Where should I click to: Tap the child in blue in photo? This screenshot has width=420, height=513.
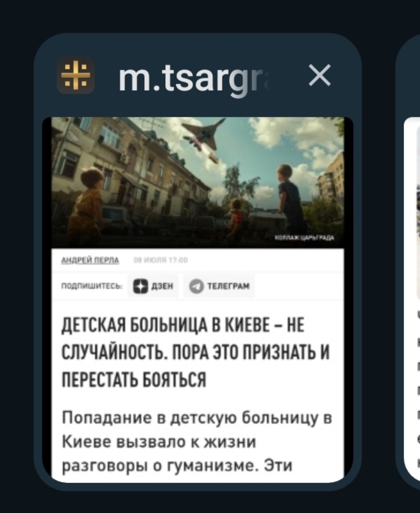(288, 198)
